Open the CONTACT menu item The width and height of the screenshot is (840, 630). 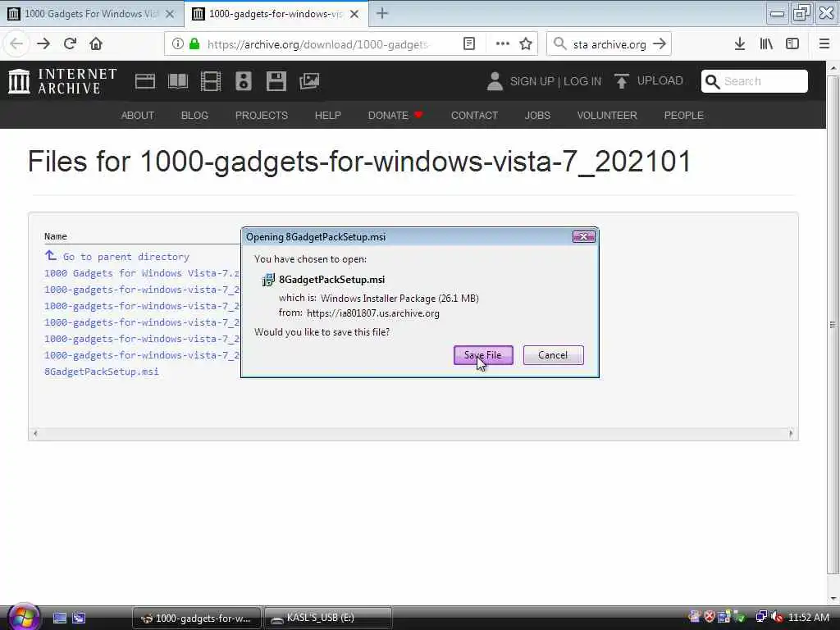pos(474,115)
